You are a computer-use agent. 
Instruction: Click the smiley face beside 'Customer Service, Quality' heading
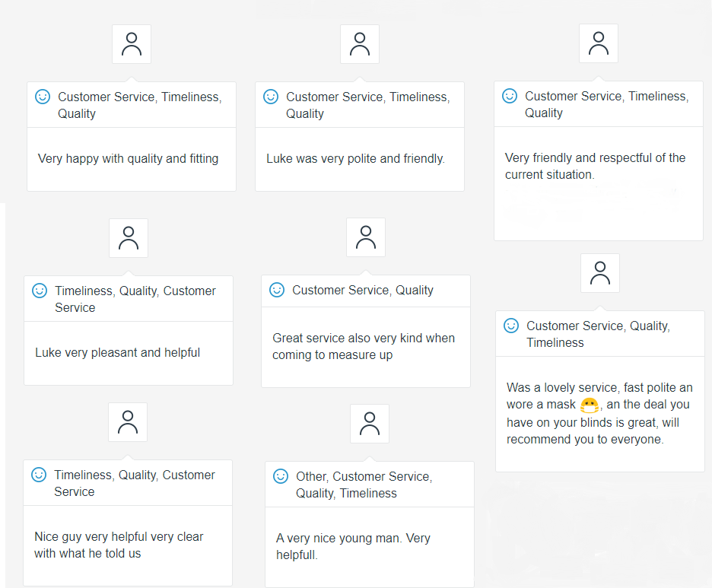coord(277,290)
